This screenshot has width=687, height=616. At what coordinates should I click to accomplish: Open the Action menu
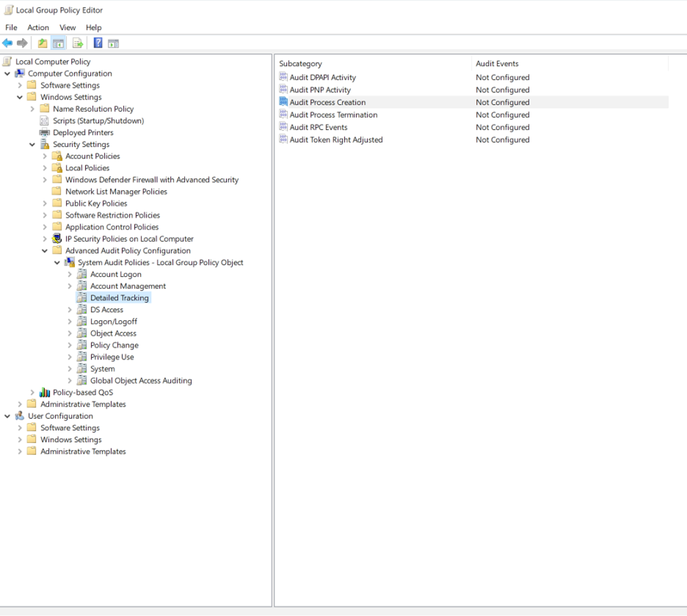tap(38, 28)
